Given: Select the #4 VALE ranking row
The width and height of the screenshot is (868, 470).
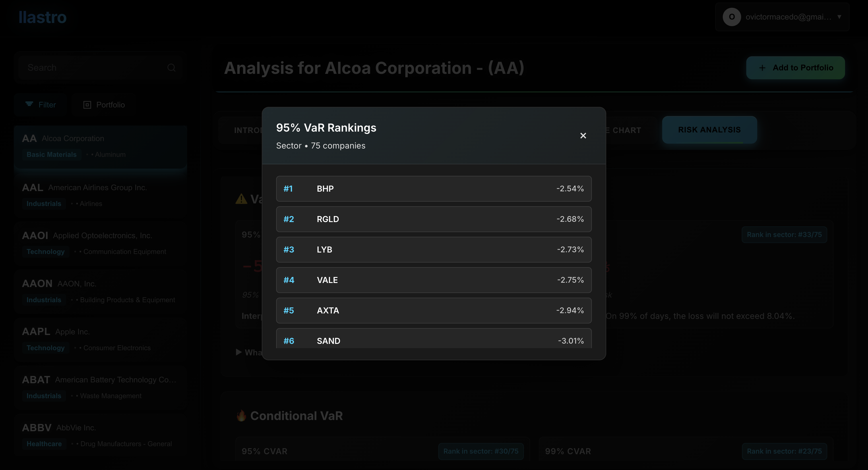Looking at the screenshot, I should [434, 280].
